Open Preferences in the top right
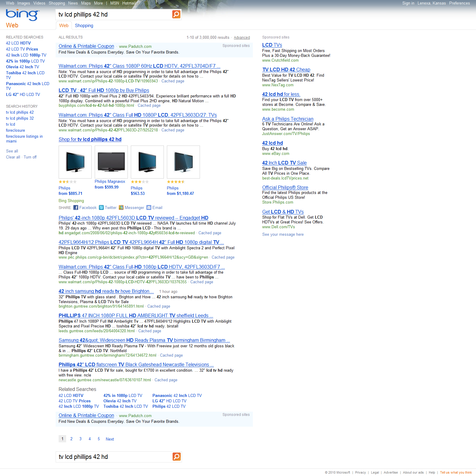 coord(459,3)
